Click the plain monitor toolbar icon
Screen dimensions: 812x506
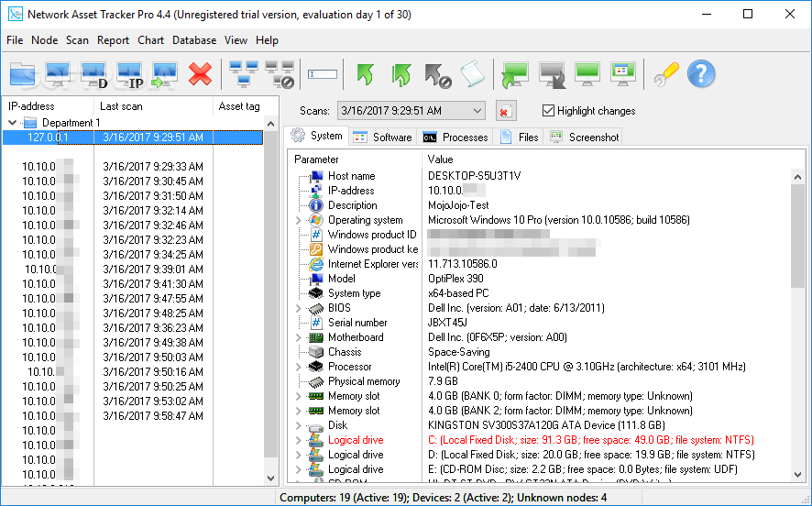[x=58, y=74]
